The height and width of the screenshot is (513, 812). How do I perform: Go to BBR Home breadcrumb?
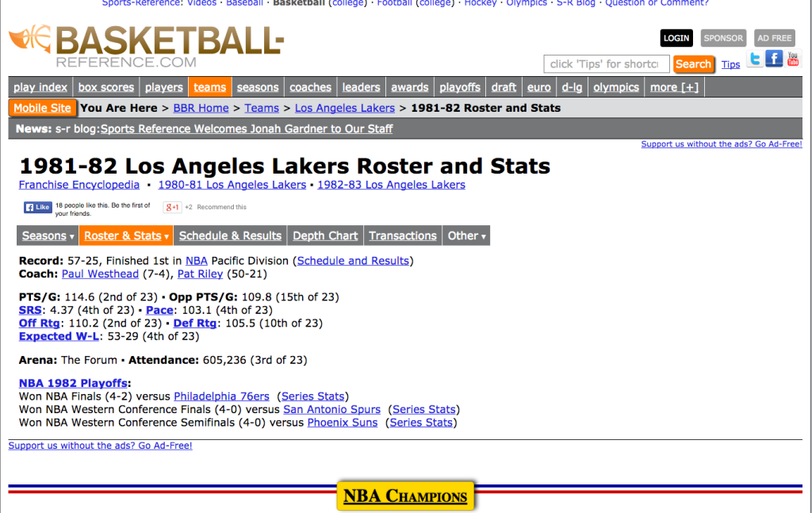(x=201, y=108)
